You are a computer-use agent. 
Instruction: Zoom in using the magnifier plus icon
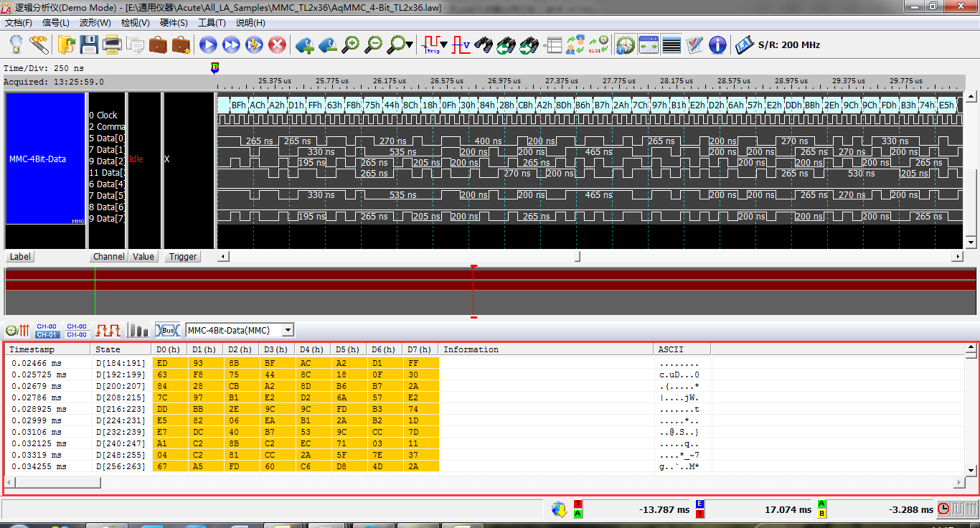[350, 44]
